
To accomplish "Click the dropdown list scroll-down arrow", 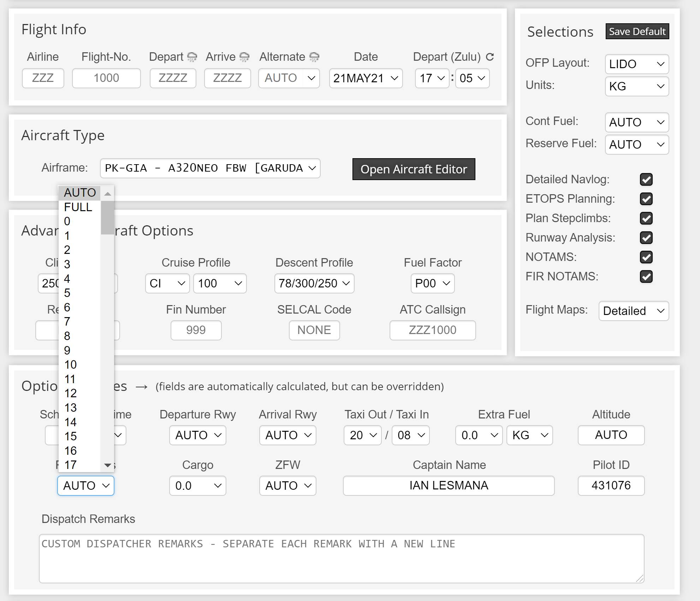I will click(108, 465).
